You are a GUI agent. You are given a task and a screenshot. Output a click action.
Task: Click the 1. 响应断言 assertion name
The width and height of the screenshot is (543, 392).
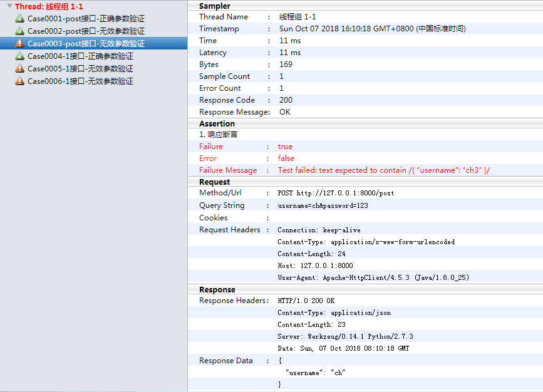218,135
